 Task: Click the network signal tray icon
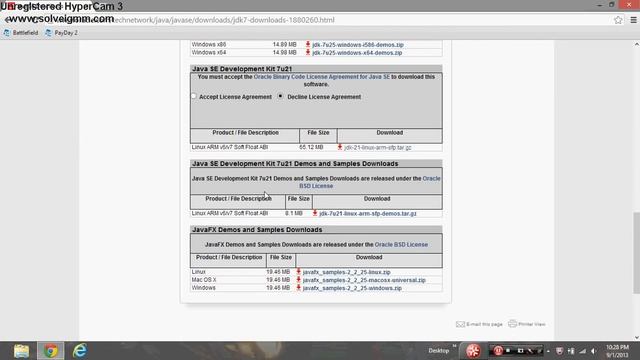click(582, 351)
